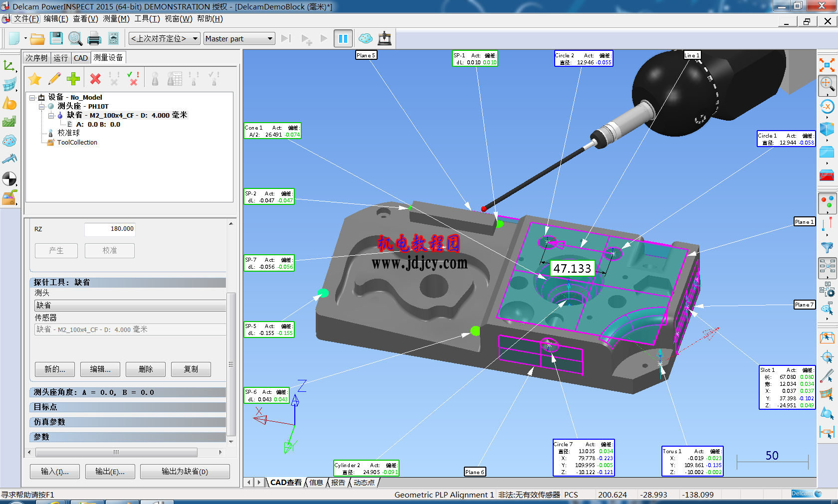Toggle the pause measurement button
Screen dimensions: 838x504
[343, 38]
